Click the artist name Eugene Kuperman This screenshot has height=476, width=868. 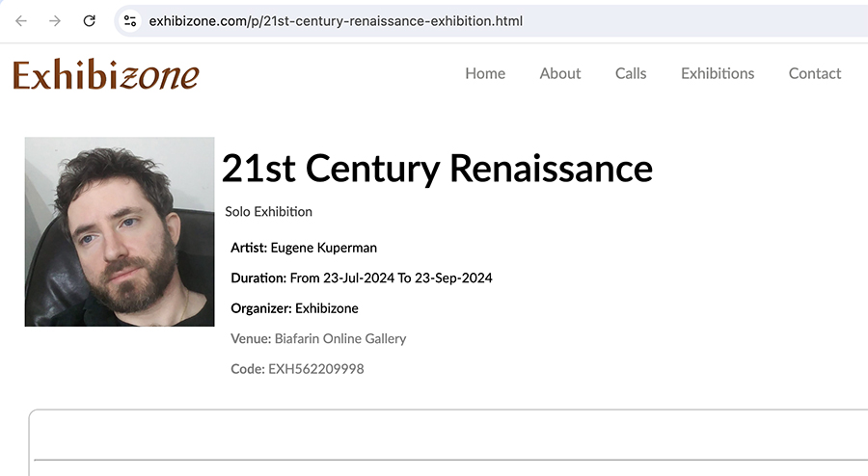(x=323, y=248)
